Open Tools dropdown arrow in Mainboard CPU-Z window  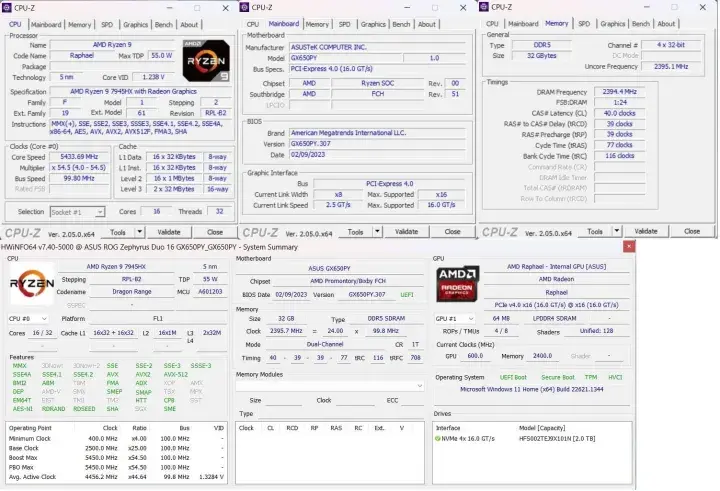[x=377, y=231]
